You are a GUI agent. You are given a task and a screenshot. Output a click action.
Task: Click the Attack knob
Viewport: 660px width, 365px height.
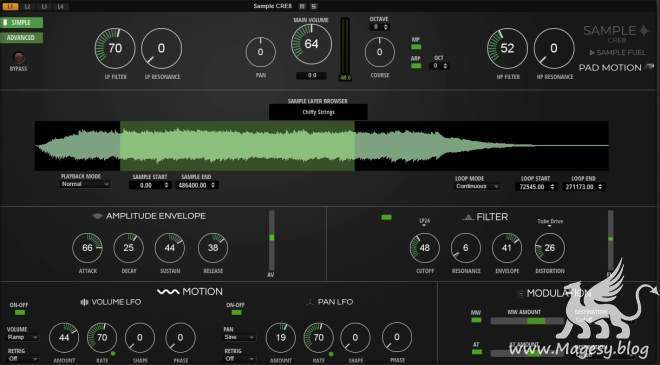[x=87, y=248]
